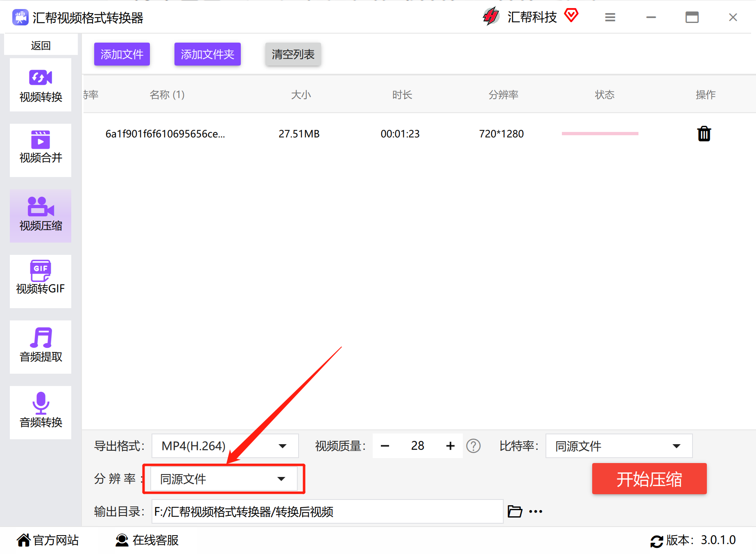756x554 pixels.
Task: Click the output directory path field
Action: tap(327, 511)
